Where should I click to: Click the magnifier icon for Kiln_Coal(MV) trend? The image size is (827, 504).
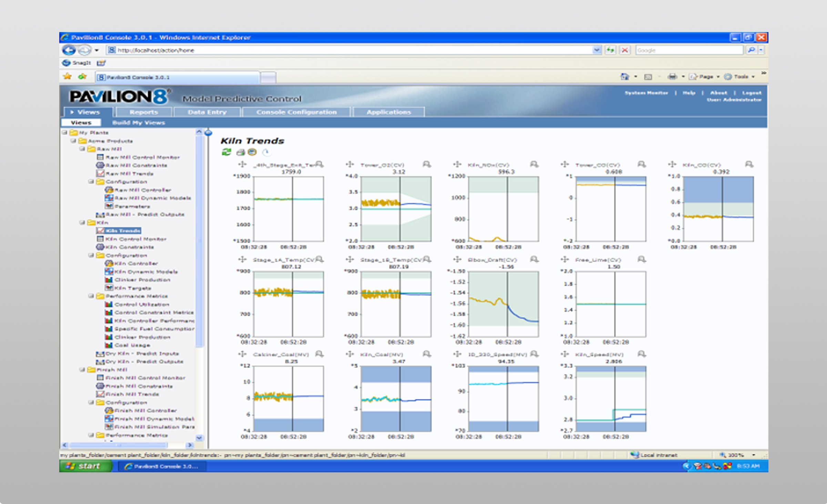pyautogui.click(x=427, y=354)
